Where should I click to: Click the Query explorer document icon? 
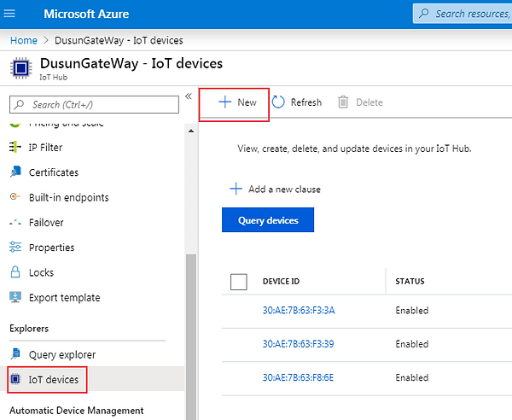15,353
